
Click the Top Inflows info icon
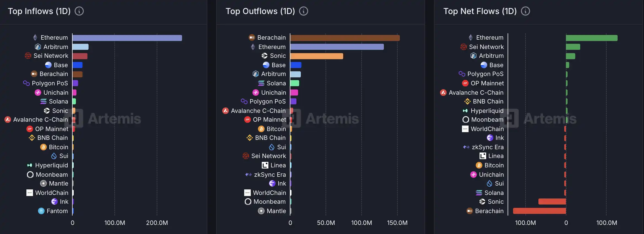pos(79,11)
